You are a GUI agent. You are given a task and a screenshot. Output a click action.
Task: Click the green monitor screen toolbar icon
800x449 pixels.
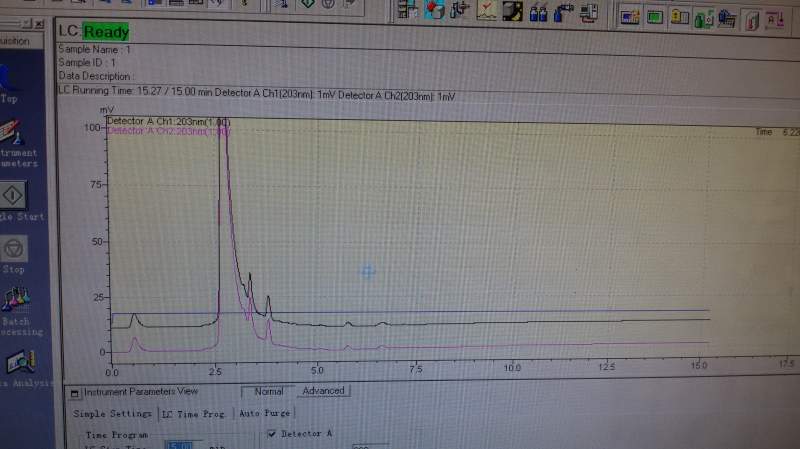(655, 18)
